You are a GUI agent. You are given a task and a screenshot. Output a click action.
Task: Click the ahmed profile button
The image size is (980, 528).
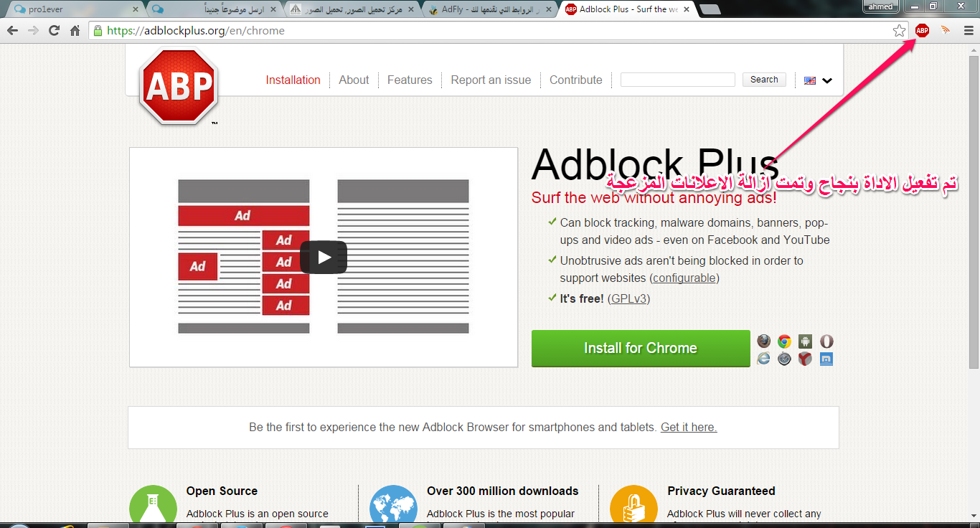pos(880,7)
